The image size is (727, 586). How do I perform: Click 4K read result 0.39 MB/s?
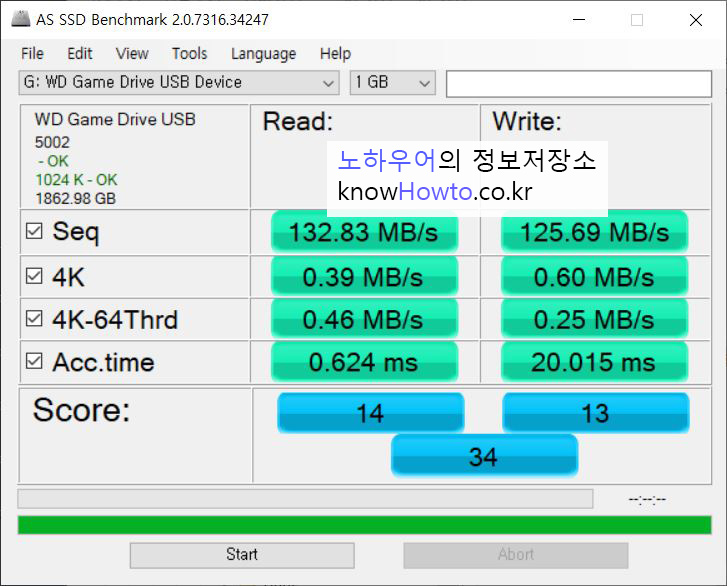(x=364, y=277)
